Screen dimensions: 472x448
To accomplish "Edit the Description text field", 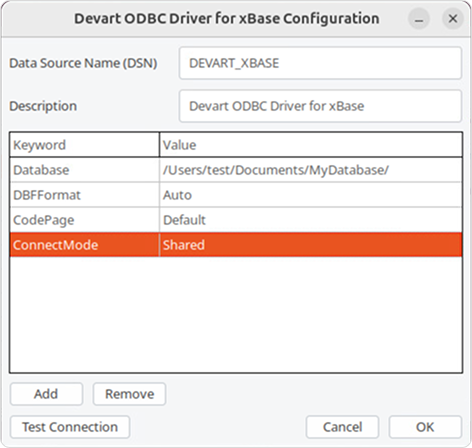I will (320, 106).
